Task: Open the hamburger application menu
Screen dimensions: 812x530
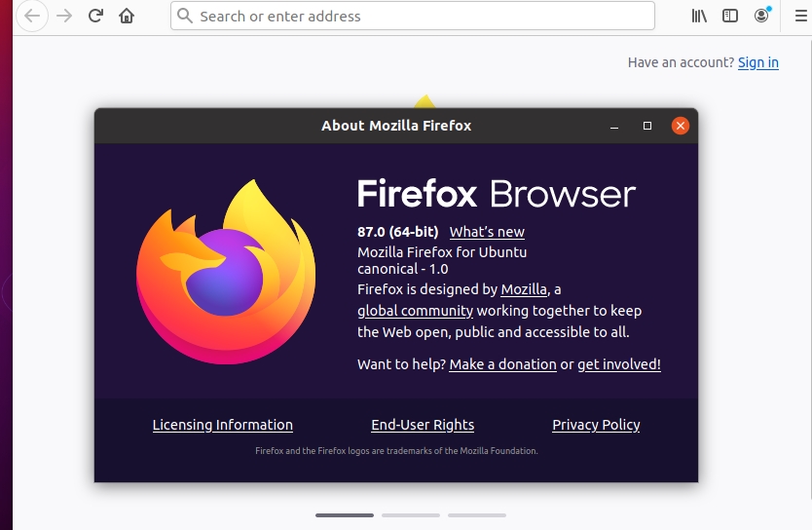Action: point(800,16)
